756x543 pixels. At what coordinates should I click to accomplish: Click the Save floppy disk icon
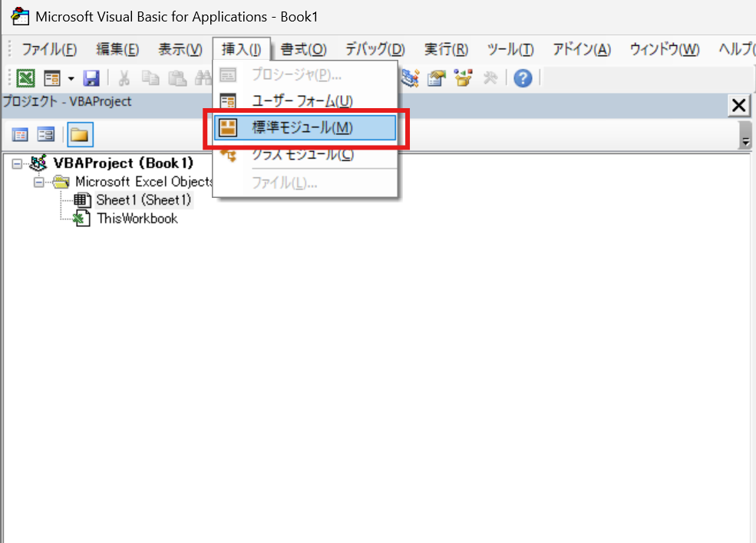coord(91,77)
